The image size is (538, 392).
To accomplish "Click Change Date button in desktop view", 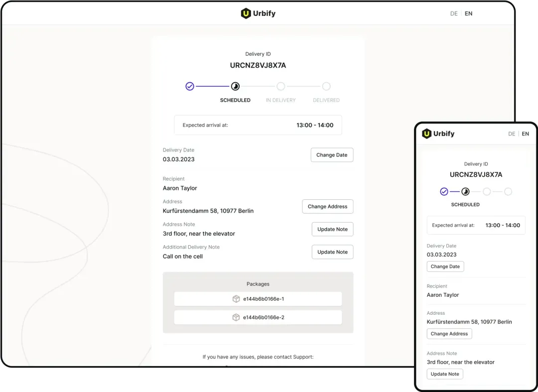I will pyautogui.click(x=332, y=155).
